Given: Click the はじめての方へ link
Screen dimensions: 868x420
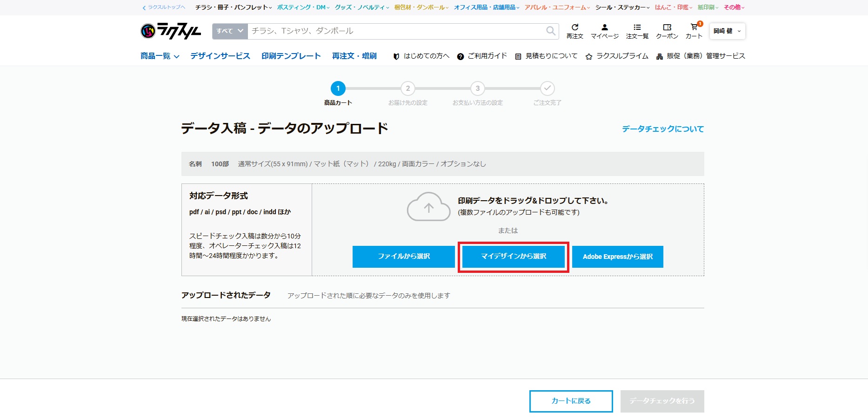Looking at the screenshot, I should point(421,56).
